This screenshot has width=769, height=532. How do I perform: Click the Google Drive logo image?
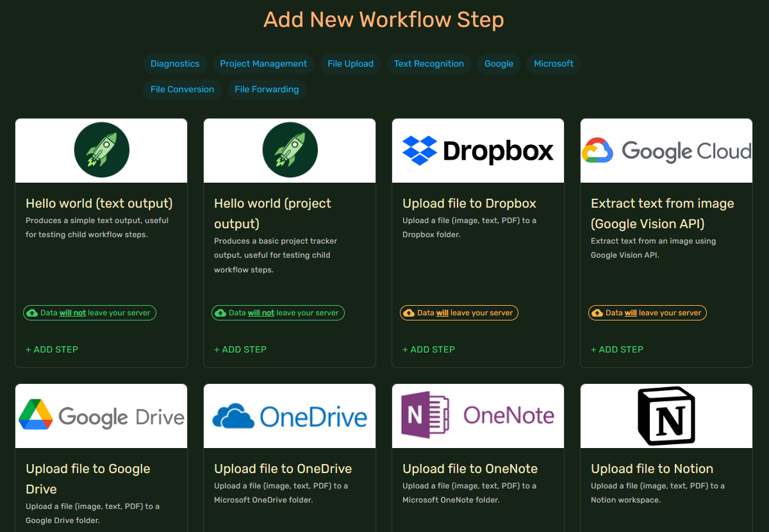pyautogui.click(x=101, y=416)
